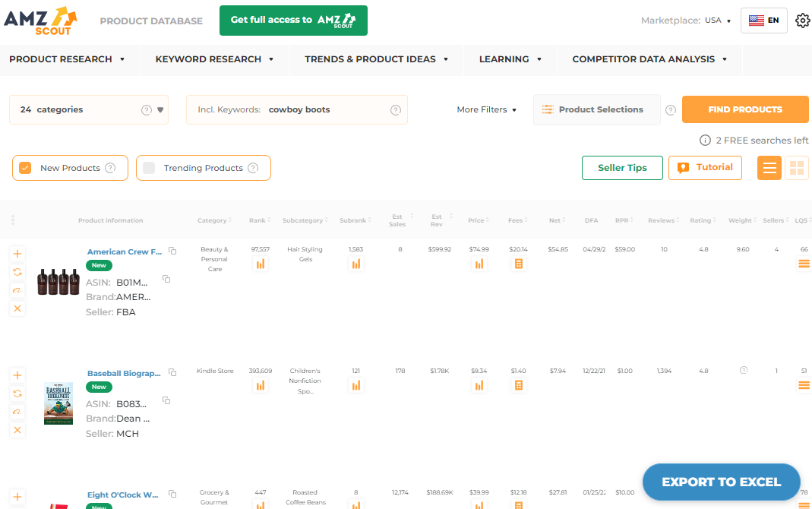The width and height of the screenshot is (812, 509).
Task: Sort by Rank column
Action: click(260, 220)
